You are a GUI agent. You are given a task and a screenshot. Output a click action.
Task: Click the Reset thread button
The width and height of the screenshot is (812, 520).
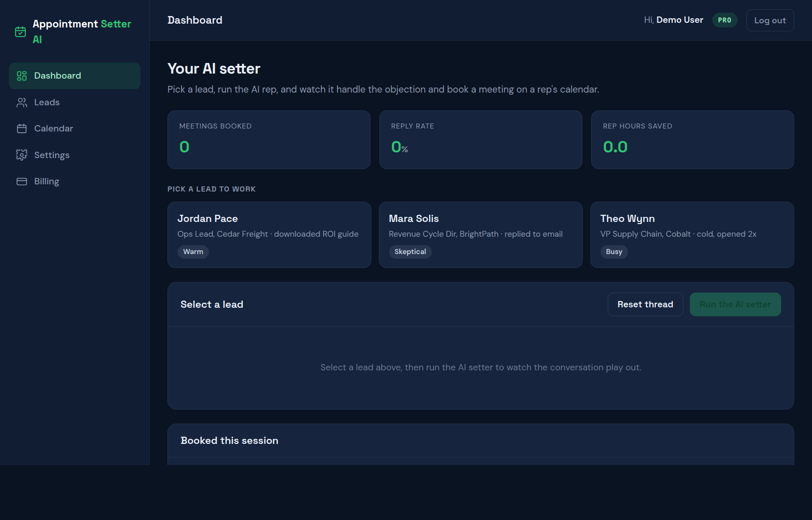pyautogui.click(x=645, y=304)
